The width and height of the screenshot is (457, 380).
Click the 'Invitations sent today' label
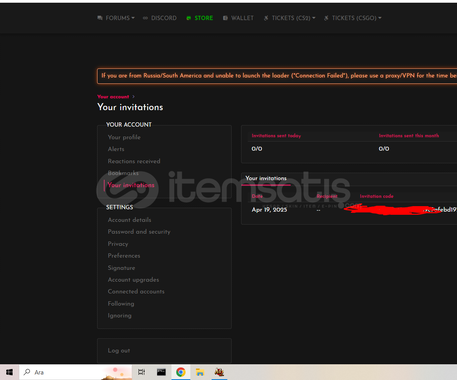tap(276, 136)
